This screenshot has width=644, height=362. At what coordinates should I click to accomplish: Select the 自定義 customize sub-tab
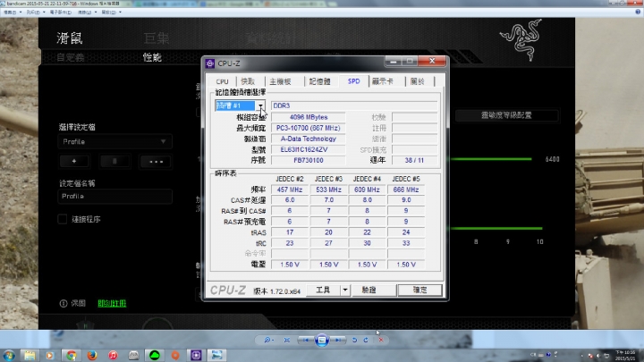[71, 57]
